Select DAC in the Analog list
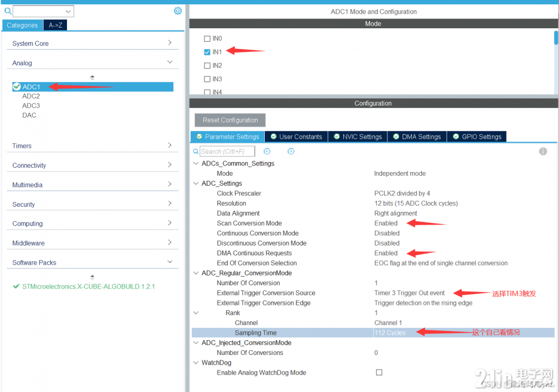The width and height of the screenshot is (559, 392). [x=29, y=115]
